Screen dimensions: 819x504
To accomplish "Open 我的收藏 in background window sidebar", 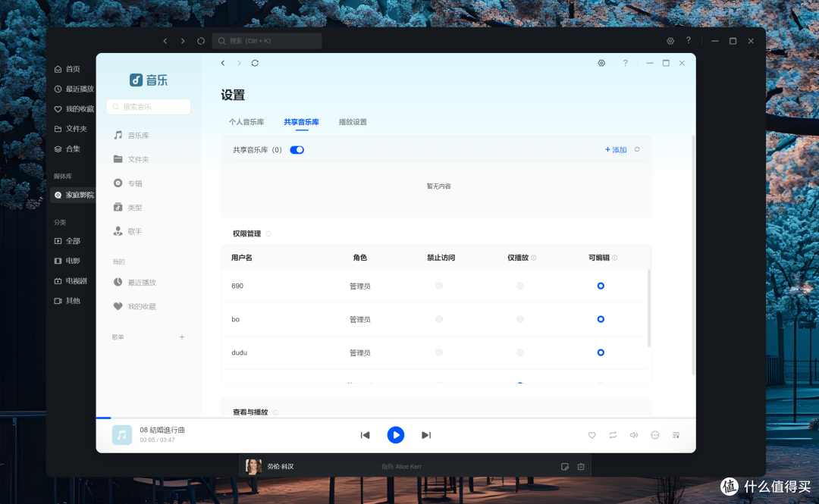I will coord(73,108).
